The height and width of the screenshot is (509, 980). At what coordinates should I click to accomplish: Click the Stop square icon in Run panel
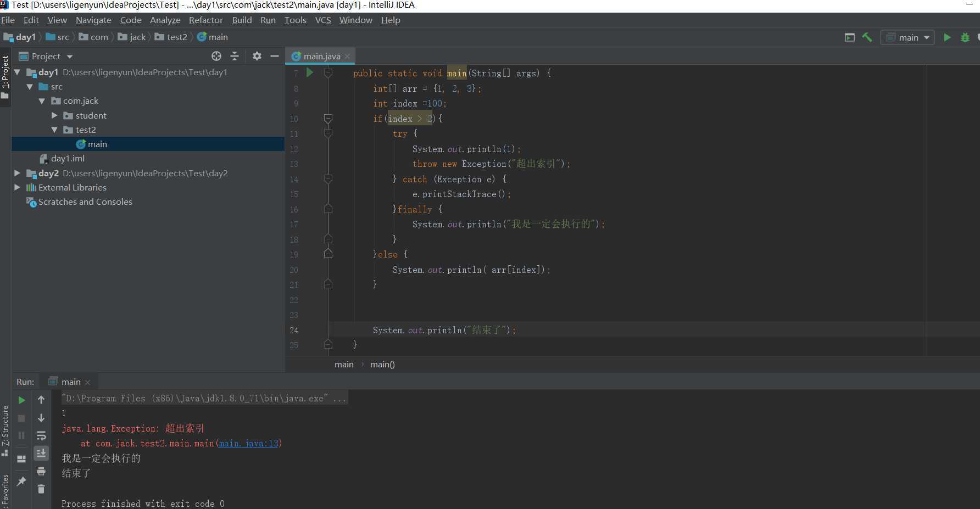21,418
